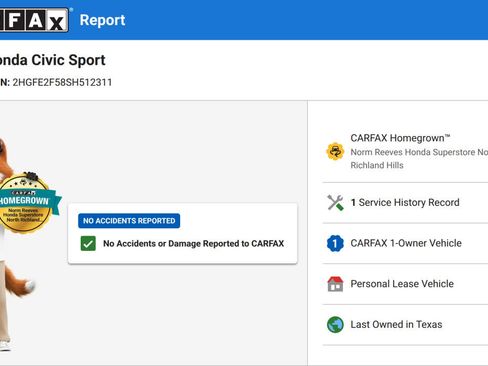Select the CARFAX 1-Owner Vehicle row
Image resolution: width=488 pixels, height=366 pixels.
(405, 243)
